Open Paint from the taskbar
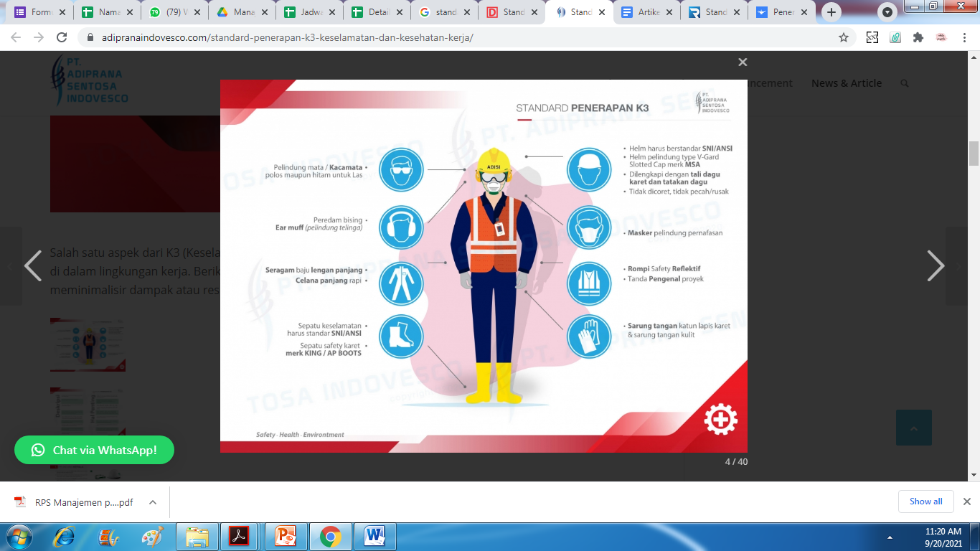 tap(152, 537)
